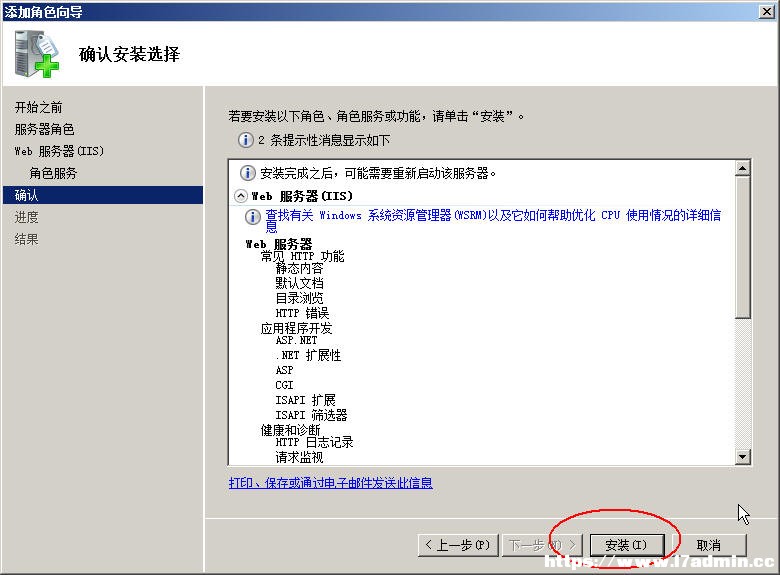Click the 目录浏览 entry

299,298
